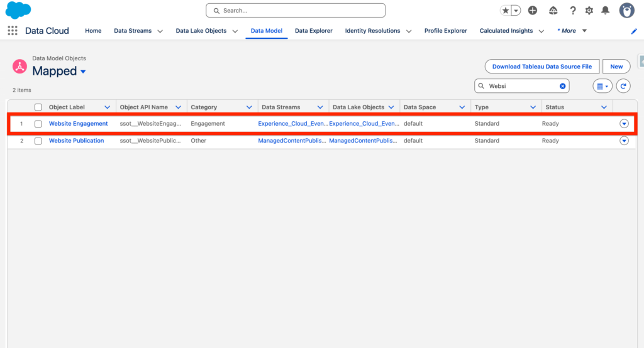Refresh the Data Model Objects list
Image resolution: width=644 pixels, height=348 pixels.
coord(623,86)
